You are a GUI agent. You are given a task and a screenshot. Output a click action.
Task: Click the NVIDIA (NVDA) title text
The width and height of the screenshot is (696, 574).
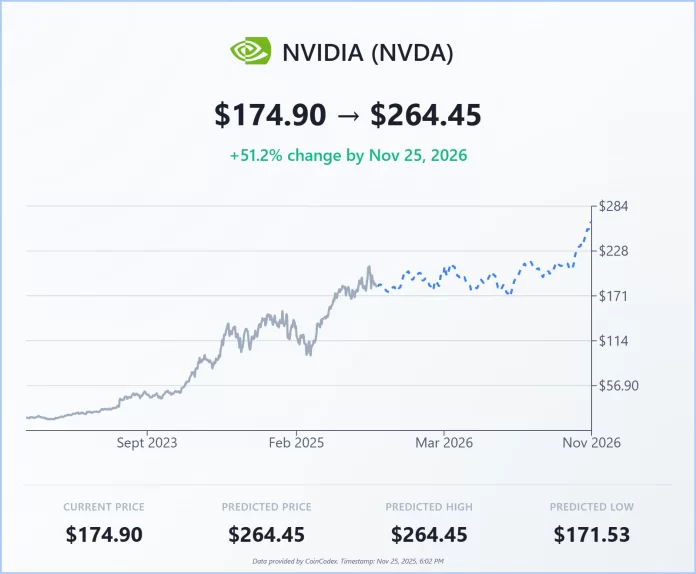tap(368, 52)
